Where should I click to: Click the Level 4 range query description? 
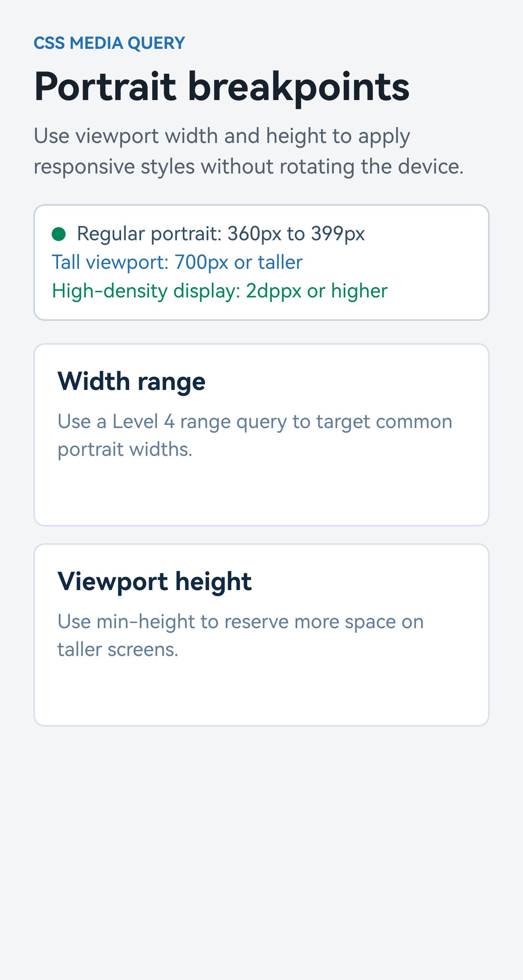pyautogui.click(x=255, y=436)
